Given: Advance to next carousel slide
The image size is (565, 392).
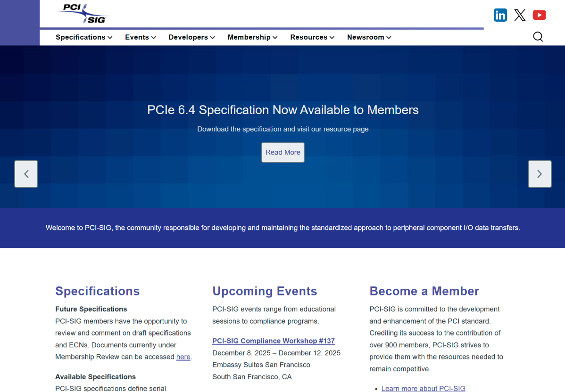Looking at the screenshot, I should pos(540,174).
